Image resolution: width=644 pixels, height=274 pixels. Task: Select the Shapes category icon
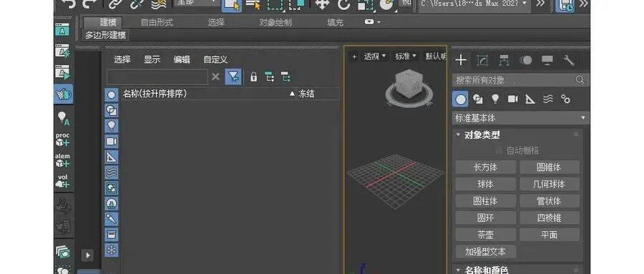(x=477, y=99)
